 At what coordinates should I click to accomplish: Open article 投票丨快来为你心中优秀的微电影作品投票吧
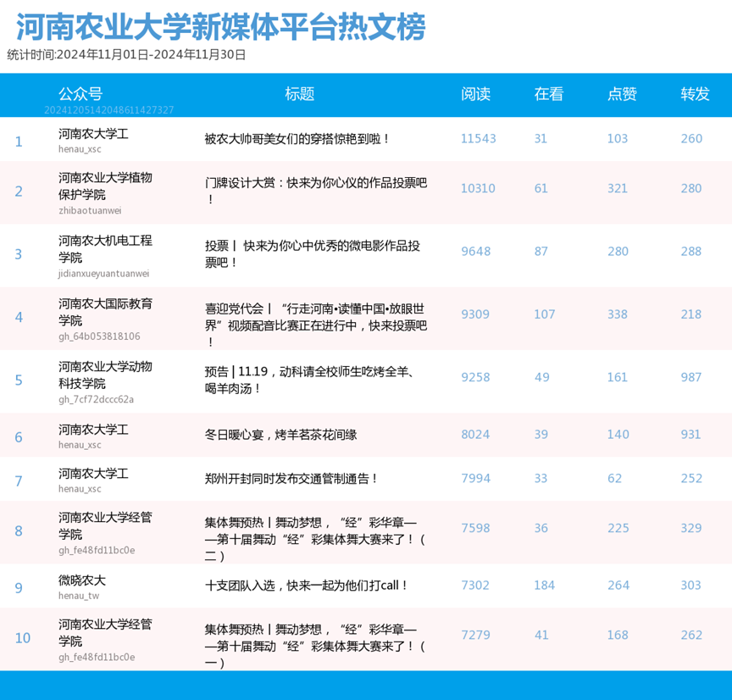[x=313, y=253]
